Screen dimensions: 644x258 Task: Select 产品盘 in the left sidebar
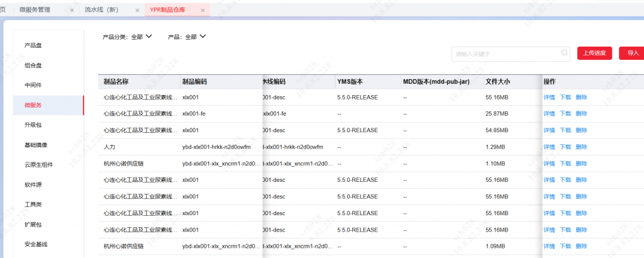(33, 45)
